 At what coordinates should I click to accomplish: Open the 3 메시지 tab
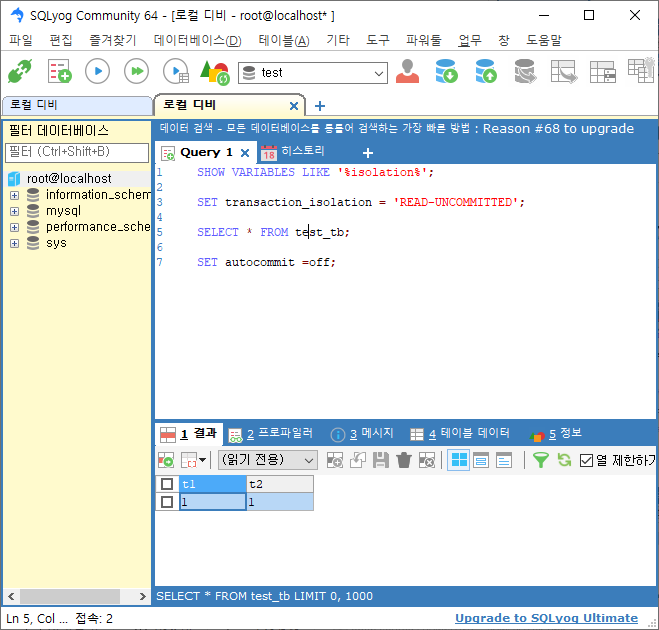coord(362,434)
